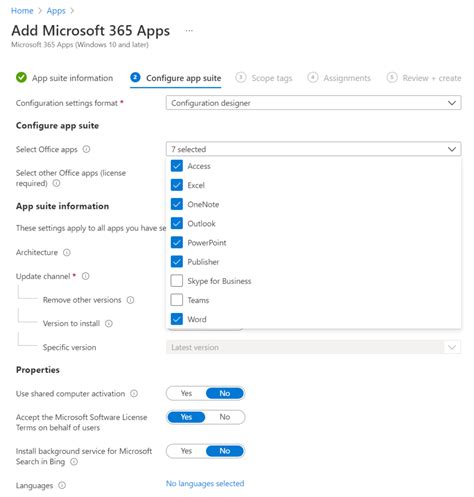Viewport: 474px width, 497px height.
Task: Navigate to Home breadcrumb
Action: (x=22, y=11)
